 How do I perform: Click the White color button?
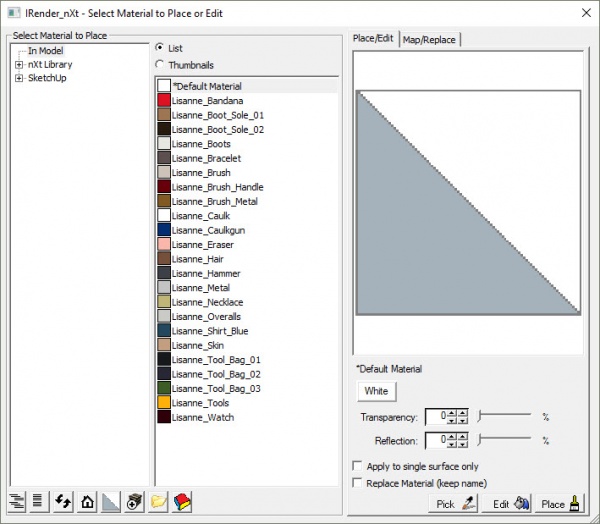(376, 391)
